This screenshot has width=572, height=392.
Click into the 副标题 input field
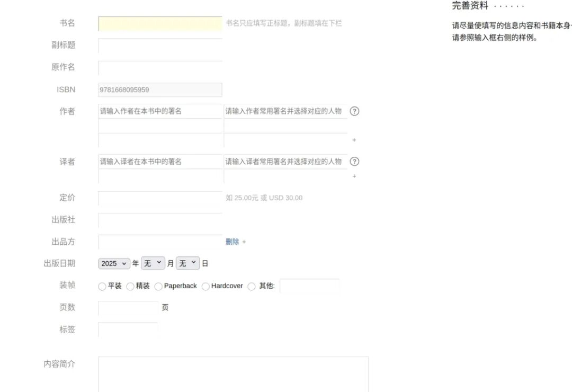coord(160,46)
